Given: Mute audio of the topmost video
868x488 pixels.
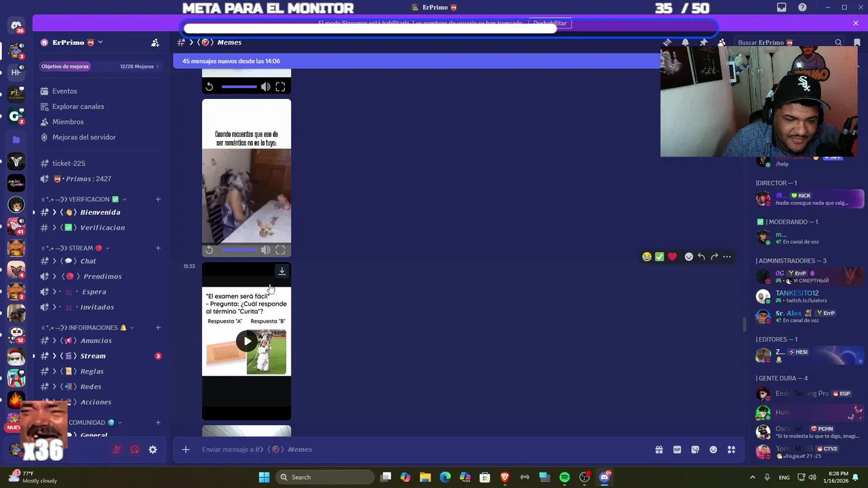Looking at the screenshot, I should 265,87.
